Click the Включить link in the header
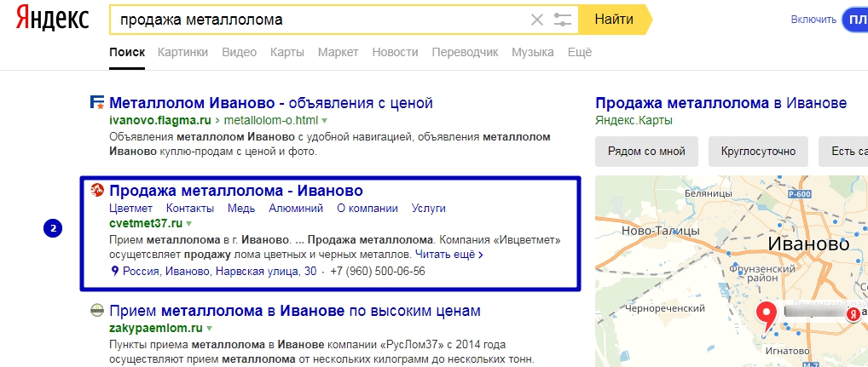This screenshot has height=367, width=868. pos(813,20)
